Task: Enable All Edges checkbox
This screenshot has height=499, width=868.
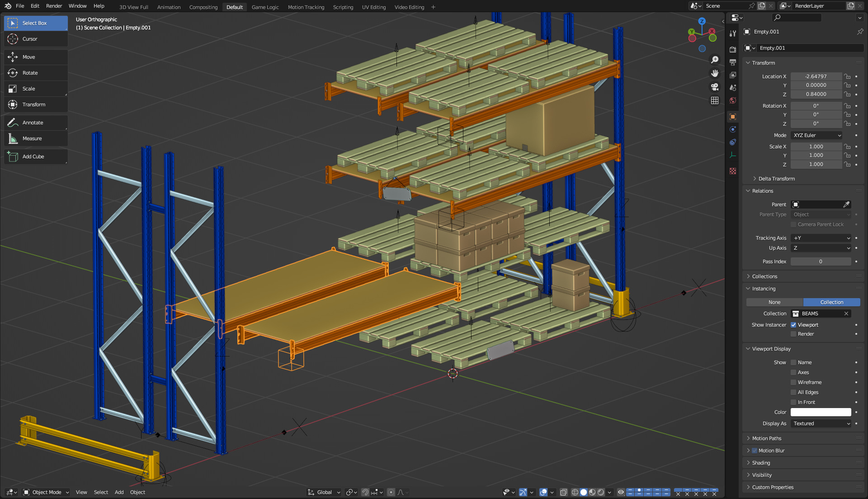Action: click(793, 392)
